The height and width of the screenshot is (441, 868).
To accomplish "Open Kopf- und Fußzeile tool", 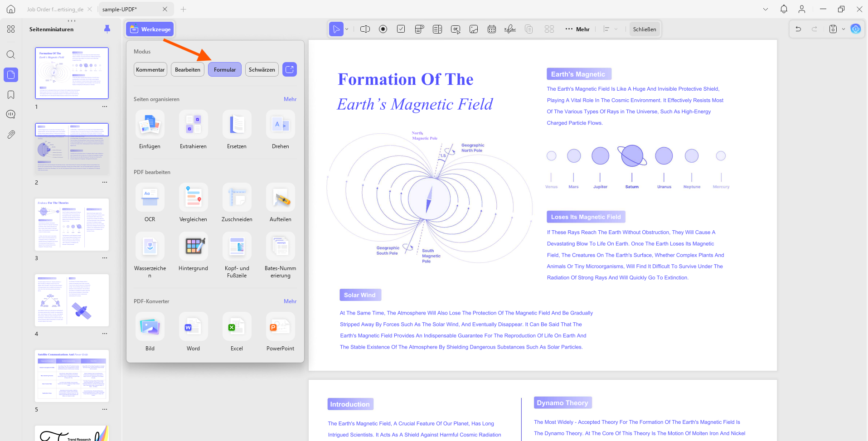I will pos(237,255).
